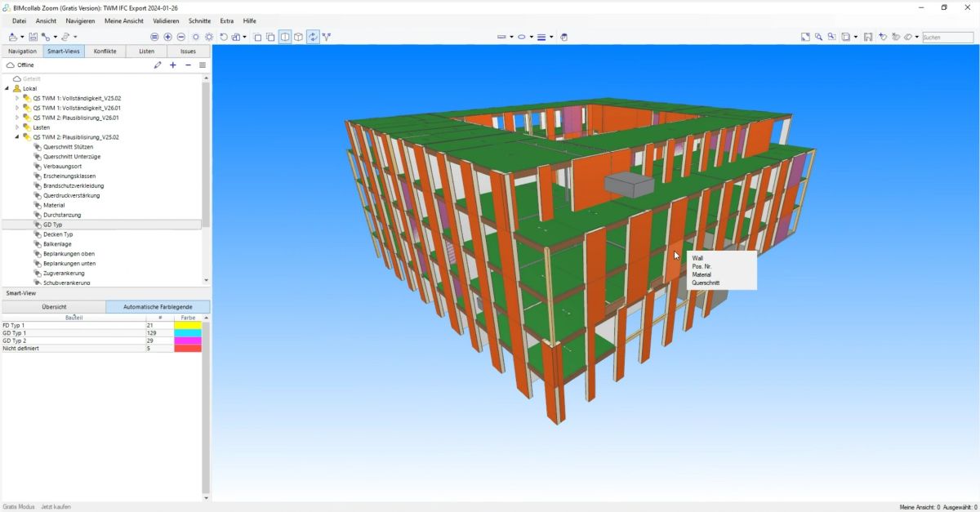Open the hamburger menu in Smart-Views panel
The image size is (980, 512).
tap(203, 65)
